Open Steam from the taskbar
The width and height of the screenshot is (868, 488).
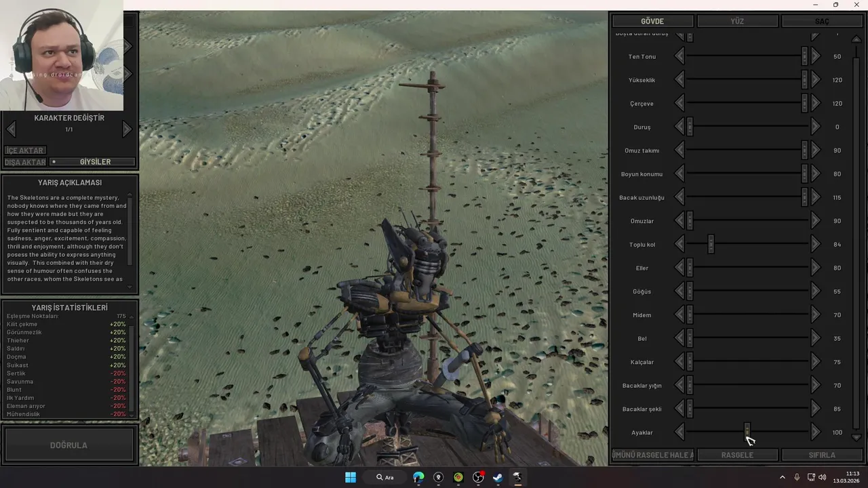point(498,477)
